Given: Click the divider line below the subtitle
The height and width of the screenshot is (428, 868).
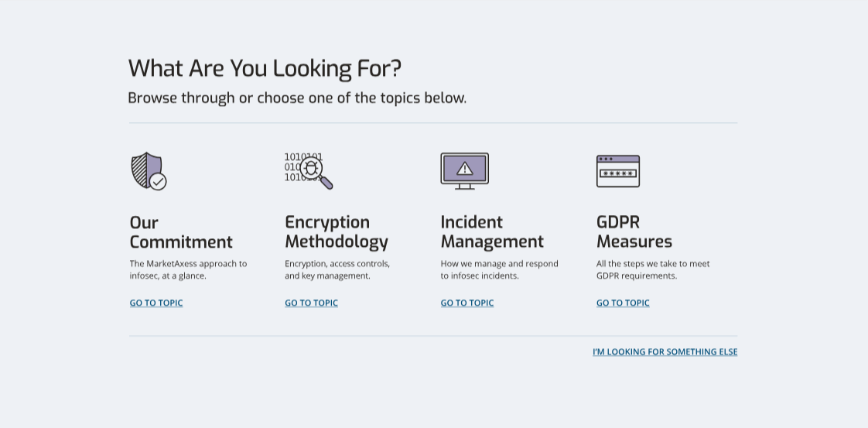Looking at the screenshot, I should (x=433, y=123).
